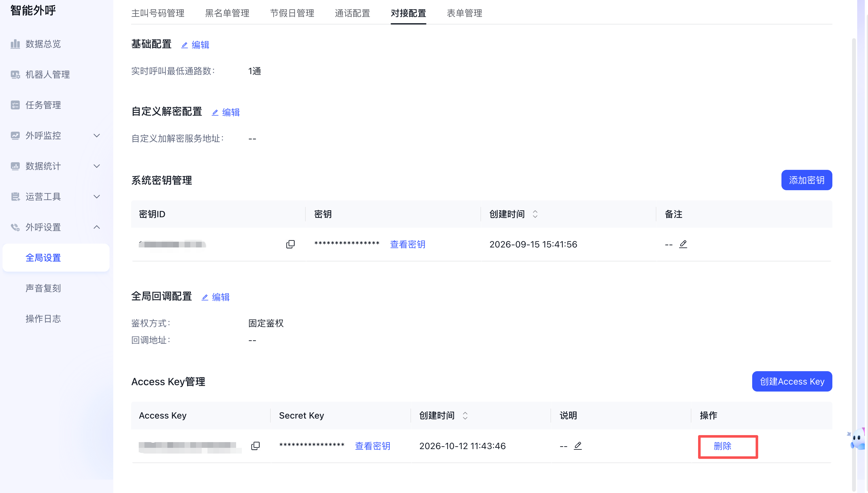Sort system keys by 创建时间

(x=535, y=214)
